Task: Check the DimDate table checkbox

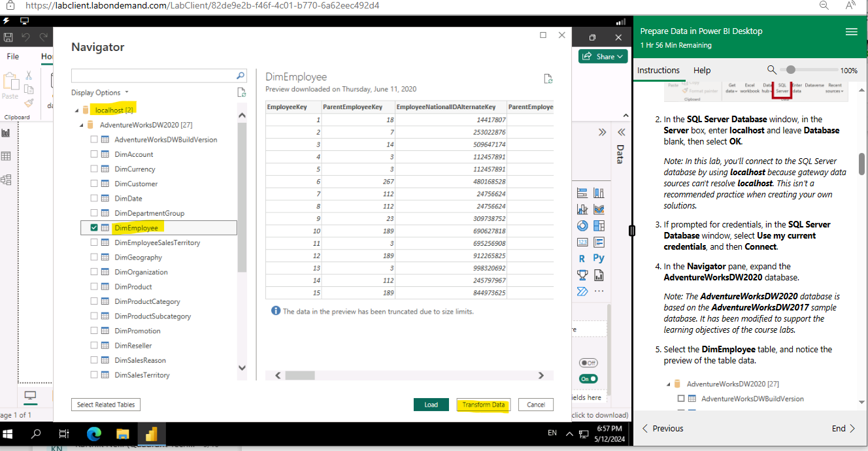Action: [94, 198]
